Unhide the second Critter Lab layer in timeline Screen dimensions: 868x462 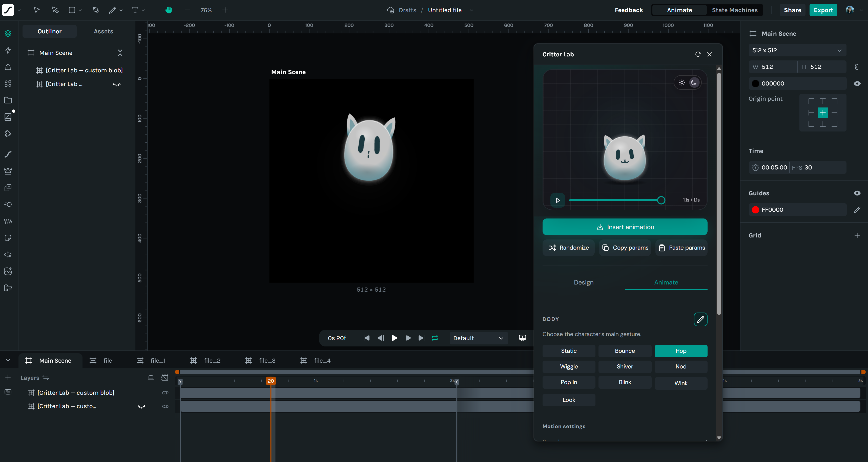tap(141, 406)
